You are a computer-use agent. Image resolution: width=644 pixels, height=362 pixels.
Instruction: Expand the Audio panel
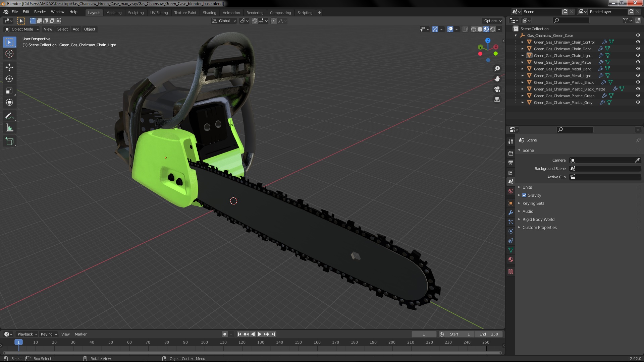pos(528,211)
